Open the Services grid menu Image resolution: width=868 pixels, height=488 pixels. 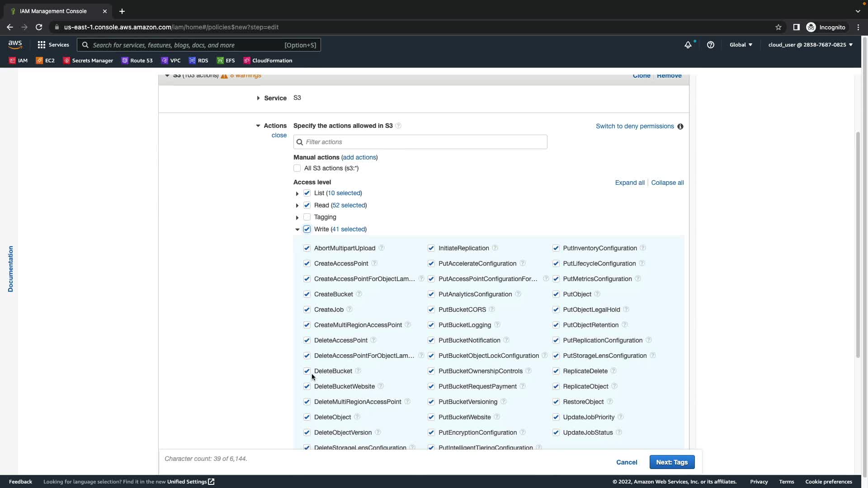tap(42, 45)
